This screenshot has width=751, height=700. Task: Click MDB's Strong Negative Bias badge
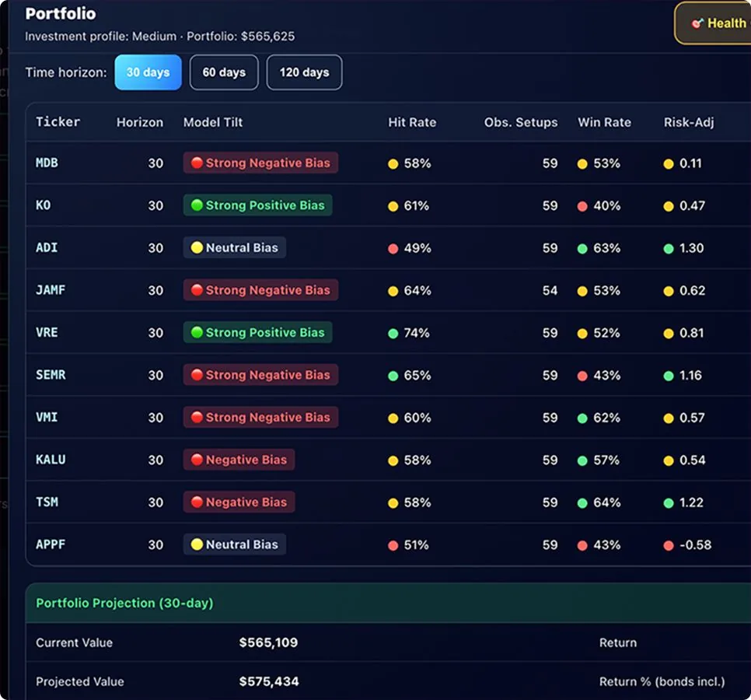[x=260, y=163]
